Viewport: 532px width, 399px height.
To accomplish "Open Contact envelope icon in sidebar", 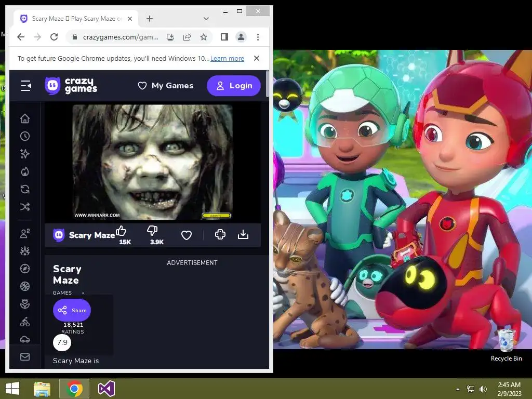I will tap(25, 357).
